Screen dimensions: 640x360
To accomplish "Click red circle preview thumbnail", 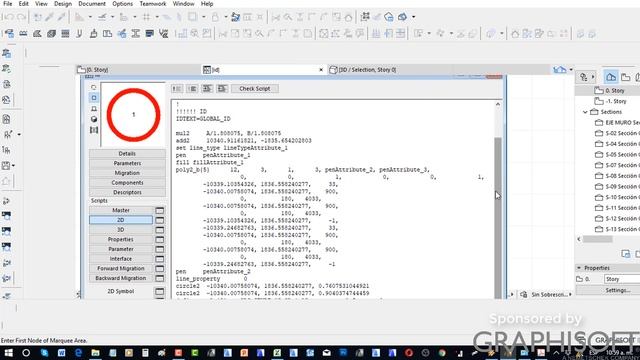I will tap(133, 115).
